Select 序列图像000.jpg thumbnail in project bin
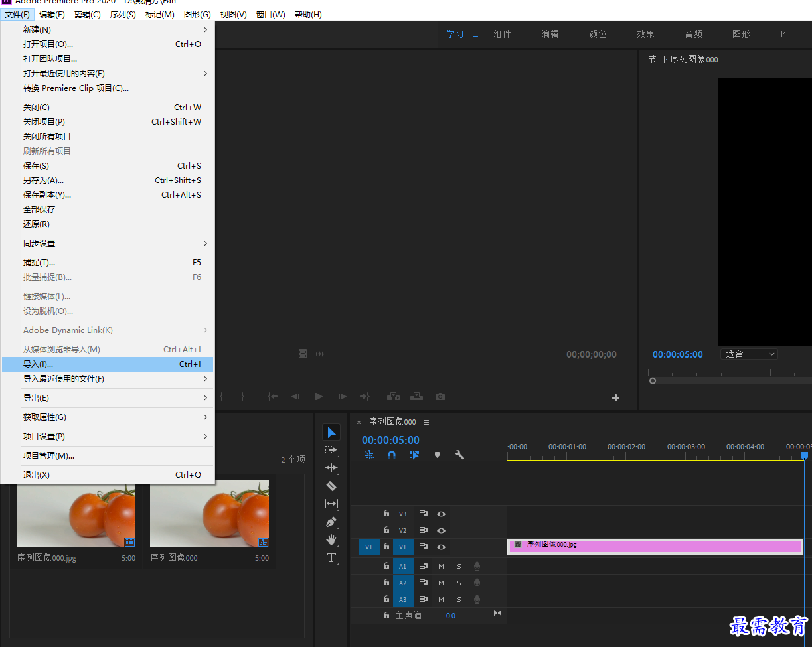The height and width of the screenshot is (647, 812). [76, 514]
